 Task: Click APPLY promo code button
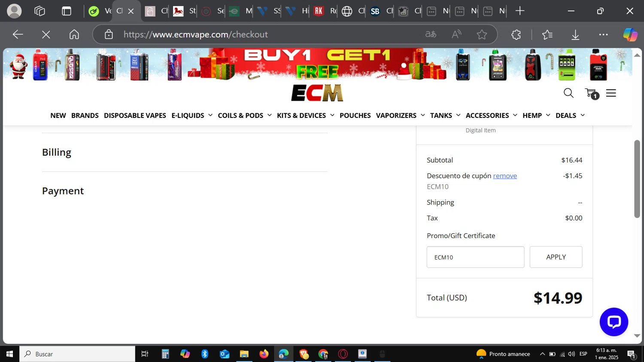click(556, 257)
